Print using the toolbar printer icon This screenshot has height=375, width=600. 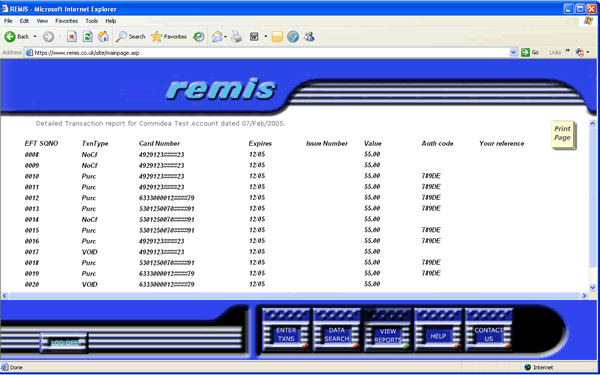(x=236, y=37)
